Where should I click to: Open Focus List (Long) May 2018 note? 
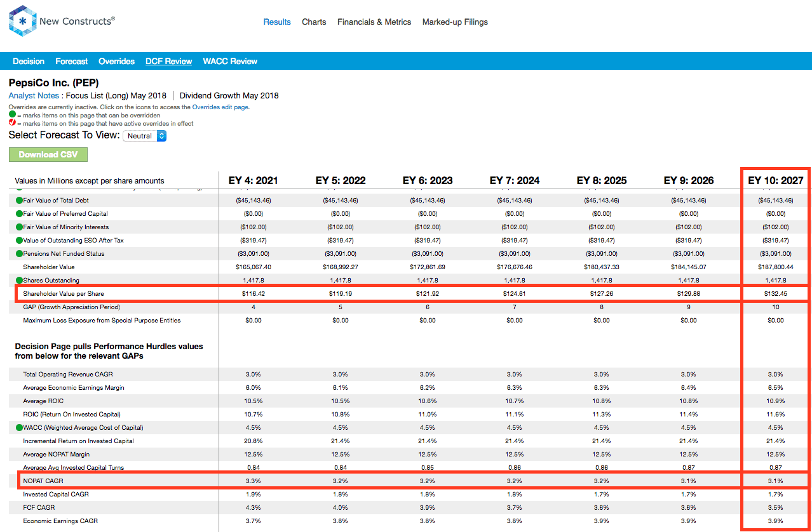[x=116, y=96]
